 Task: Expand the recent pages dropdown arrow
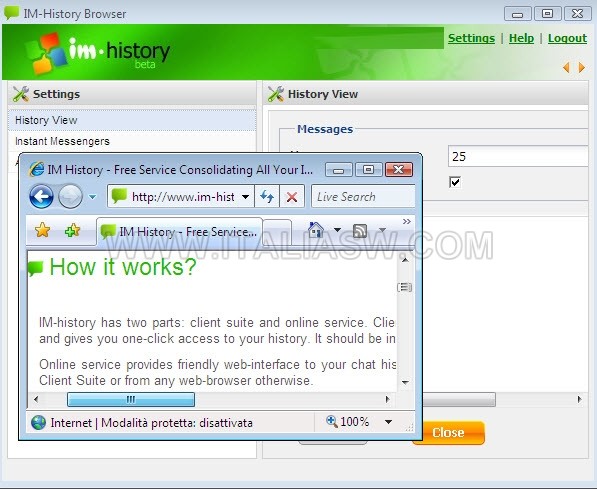pos(93,197)
